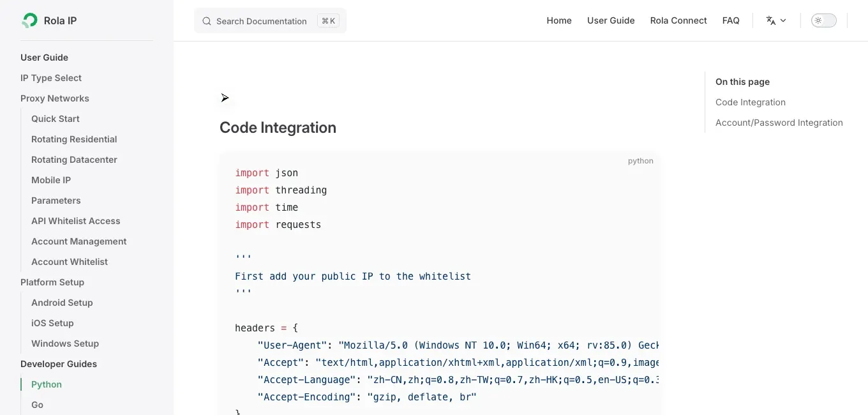Screen dimensions: 868x415
Task: Focus the Search Documentation field
Action: (270, 20)
